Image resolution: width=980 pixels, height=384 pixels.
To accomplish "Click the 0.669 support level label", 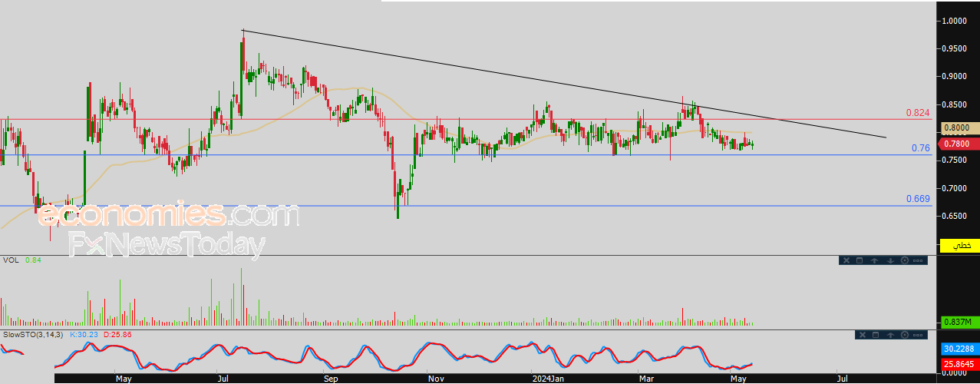I will click(918, 199).
